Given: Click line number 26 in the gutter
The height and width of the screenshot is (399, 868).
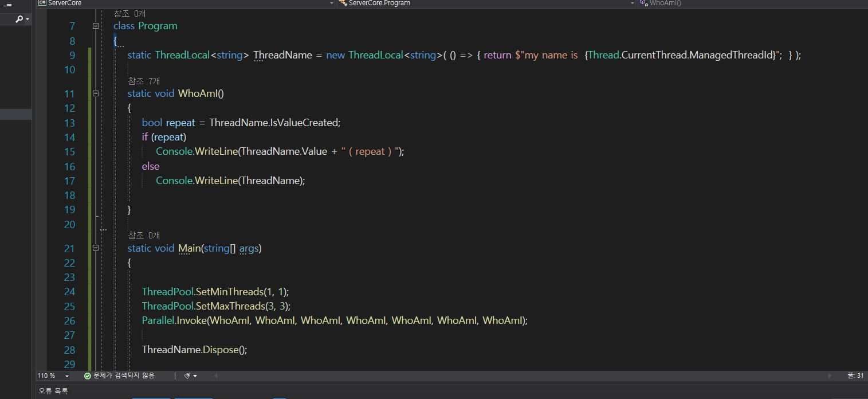Looking at the screenshot, I should pyautogui.click(x=69, y=320).
